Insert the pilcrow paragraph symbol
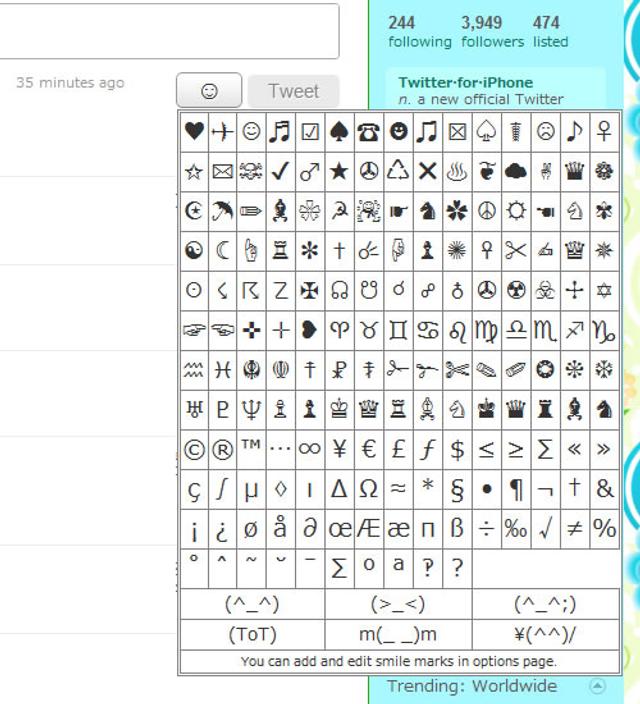 pos(516,489)
